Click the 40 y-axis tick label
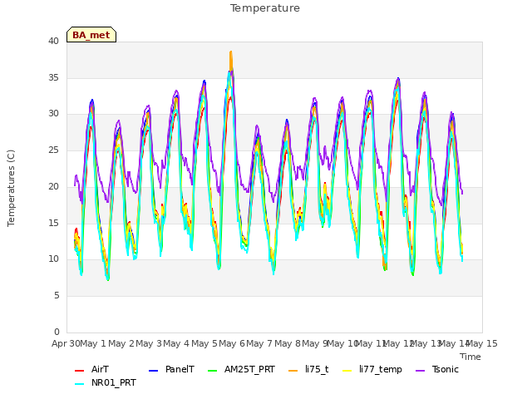The width and height of the screenshot is (532, 399). (x=53, y=41)
